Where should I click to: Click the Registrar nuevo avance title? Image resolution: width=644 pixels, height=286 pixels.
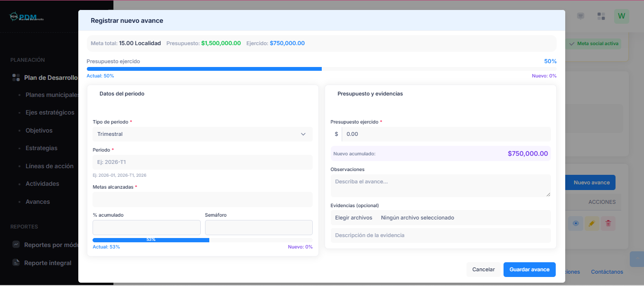click(127, 21)
